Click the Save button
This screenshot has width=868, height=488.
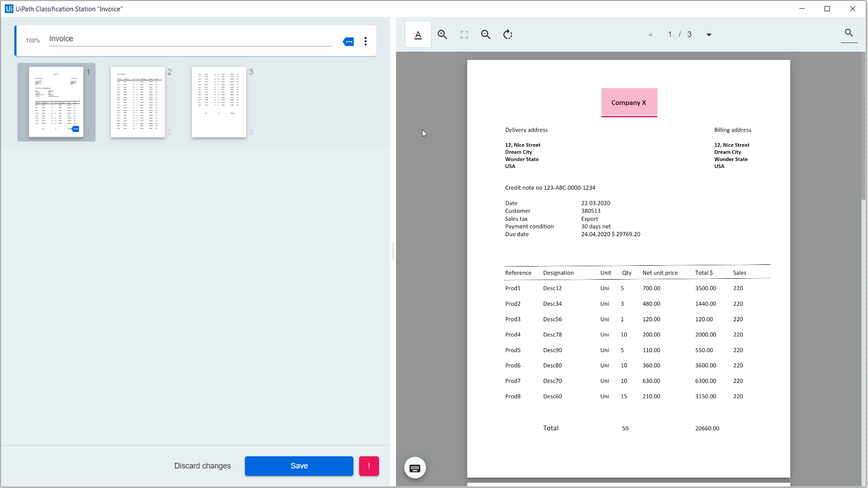(299, 466)
